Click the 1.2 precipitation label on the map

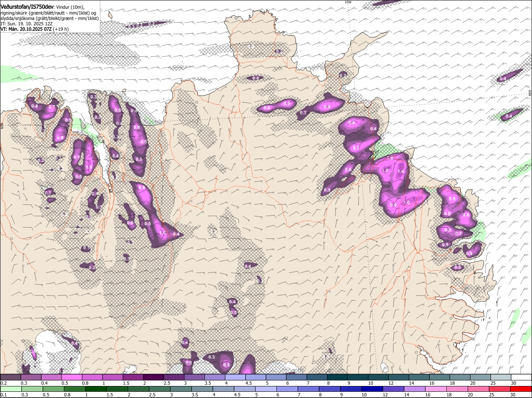point(385,170)
